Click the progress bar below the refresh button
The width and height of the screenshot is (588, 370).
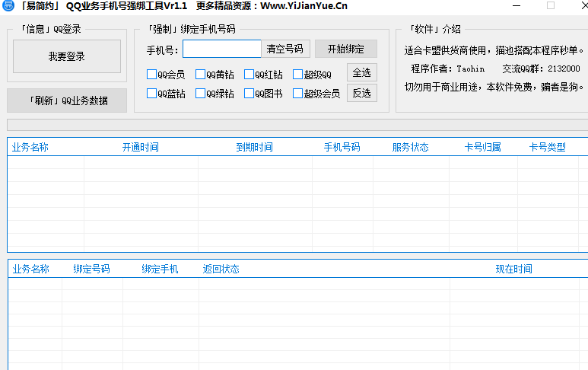(x=297, y=125)
